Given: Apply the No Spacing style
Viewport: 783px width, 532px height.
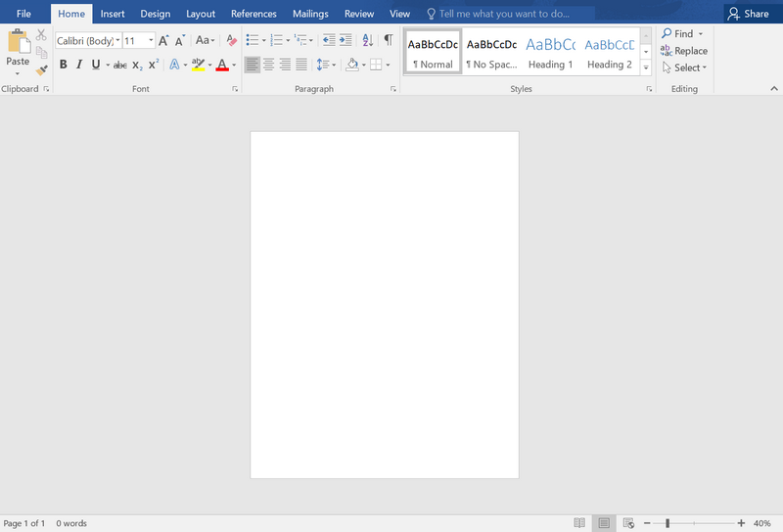Looking at the screenshot, I should pos(491,52).
